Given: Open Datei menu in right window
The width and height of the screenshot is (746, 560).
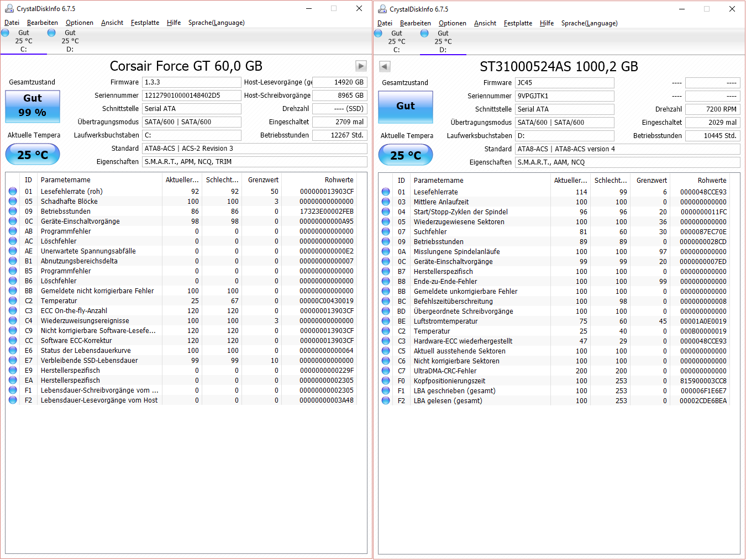Looking at the screenshot, I should (385, 23).
